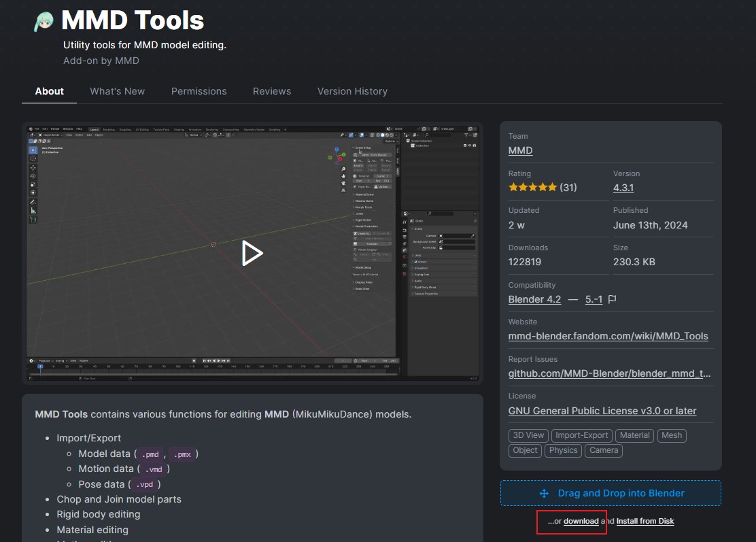Open the Version History tab
The height and width of the screenshot is (542, 756).
(352, 91)
